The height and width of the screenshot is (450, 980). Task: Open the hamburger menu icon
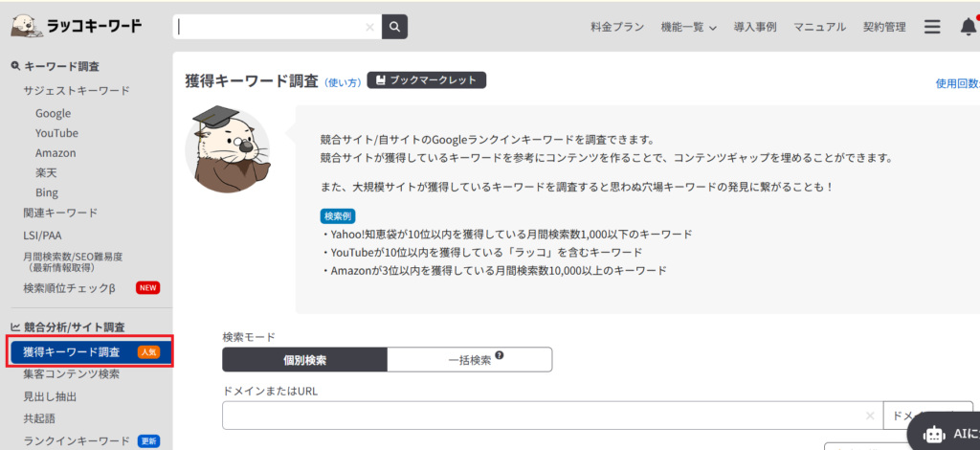[932, 27]
